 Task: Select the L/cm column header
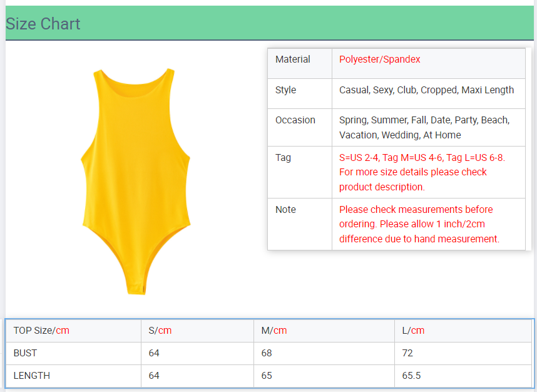coord(413,331)
